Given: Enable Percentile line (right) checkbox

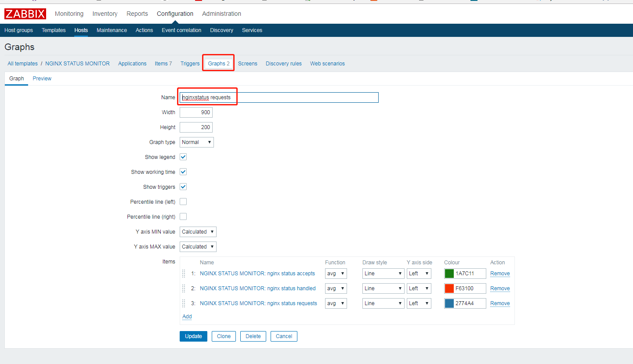Looking at the screenshot, I should pyautogui.click(x=183, y=216).
